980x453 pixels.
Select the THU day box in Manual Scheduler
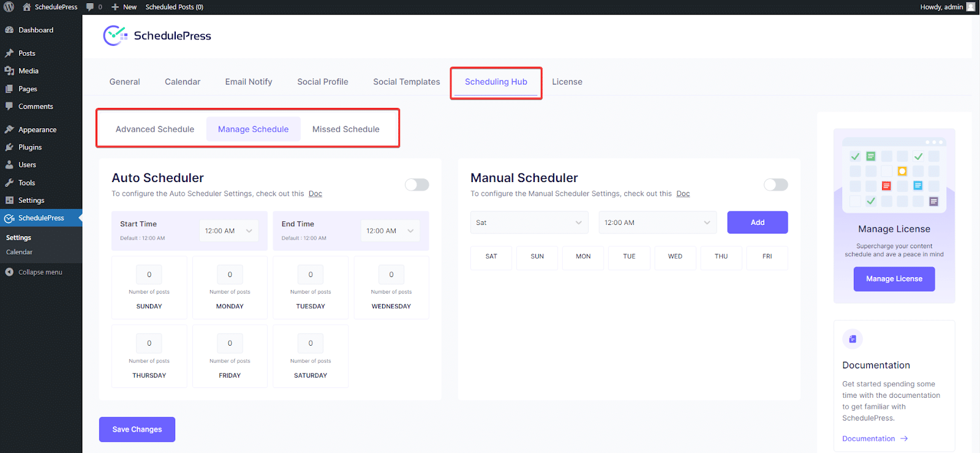click(x=721, y=257)
